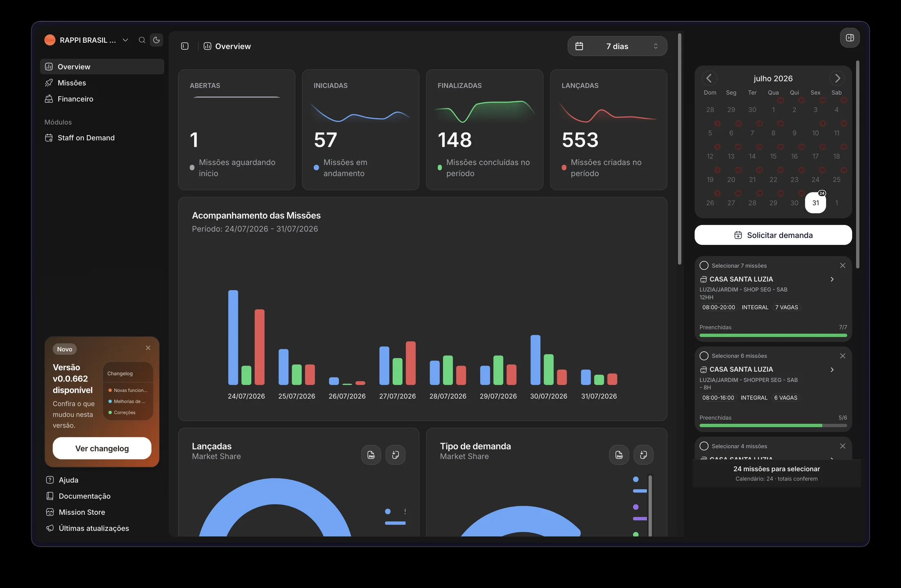Select July 24 in calendar

click(x=815, y=180)
